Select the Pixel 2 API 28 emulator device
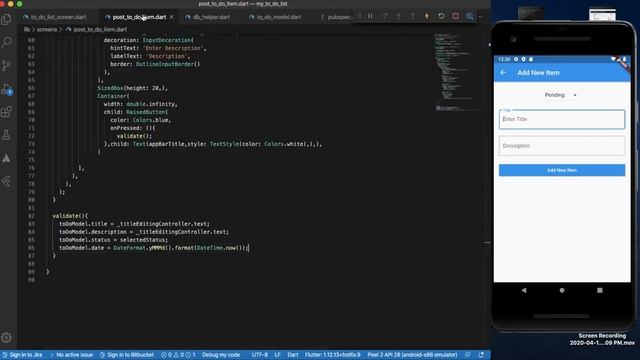Image resolution: width=640 pixels, height=360 pixels. [x=412, y=355]
